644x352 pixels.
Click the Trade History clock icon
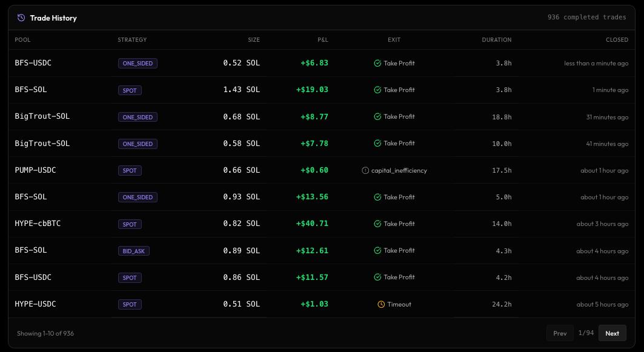[x=21, y=18]
